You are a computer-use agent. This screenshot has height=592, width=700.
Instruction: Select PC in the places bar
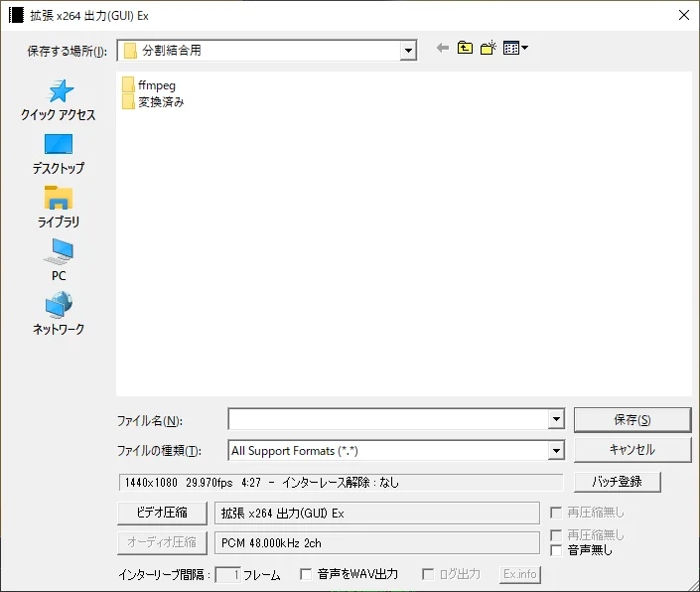point(59,261)
